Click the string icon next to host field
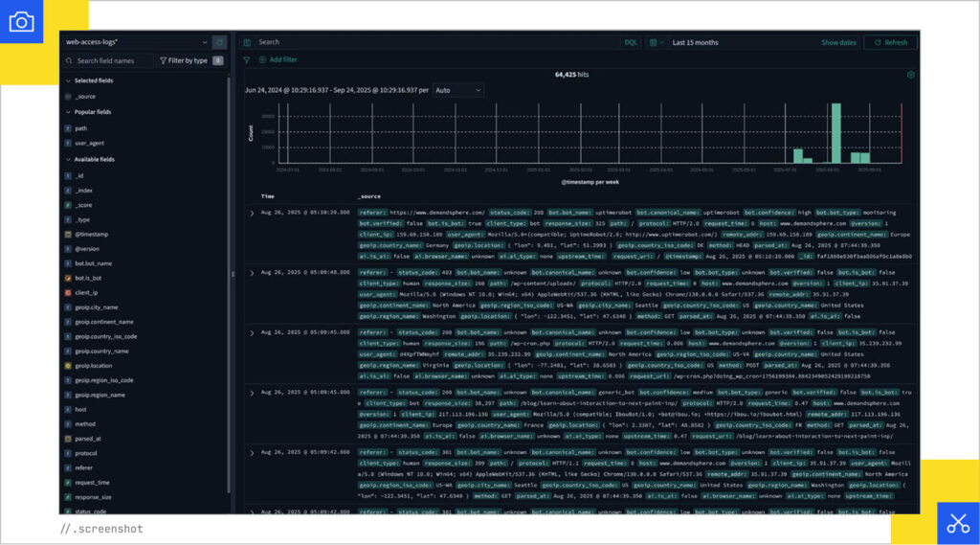This screenshot has height=545, width=980. click(68, 410)
